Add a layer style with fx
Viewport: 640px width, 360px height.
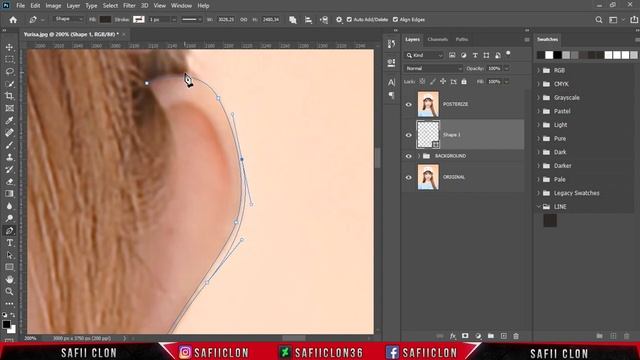453,336
